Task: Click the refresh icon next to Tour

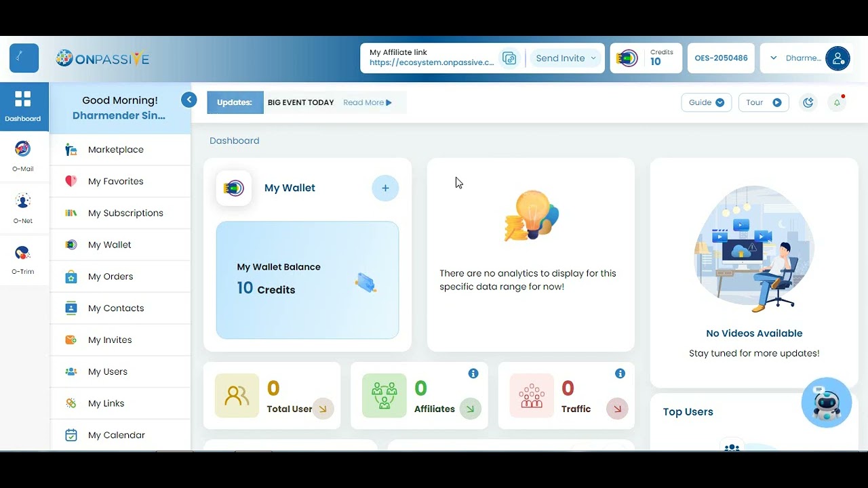Action: click(x=808, y=102)
